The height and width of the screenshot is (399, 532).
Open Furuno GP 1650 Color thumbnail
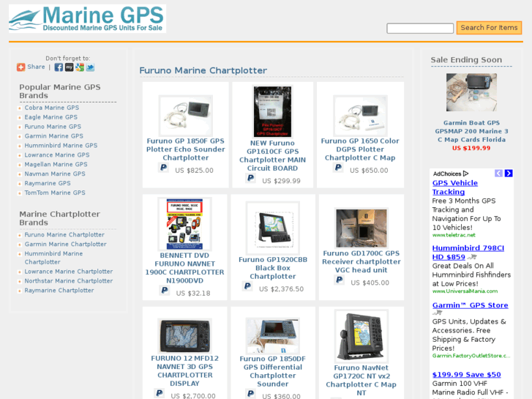click(360, 116)
